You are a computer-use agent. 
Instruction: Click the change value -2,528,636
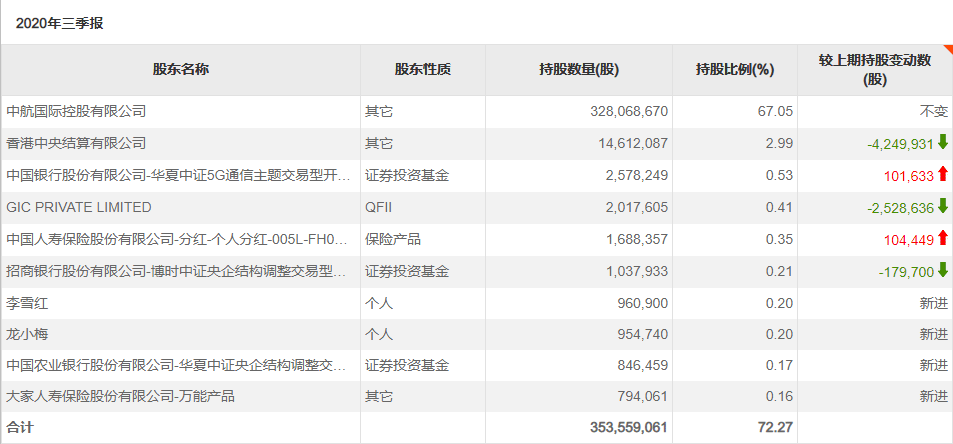coord(900,208)
